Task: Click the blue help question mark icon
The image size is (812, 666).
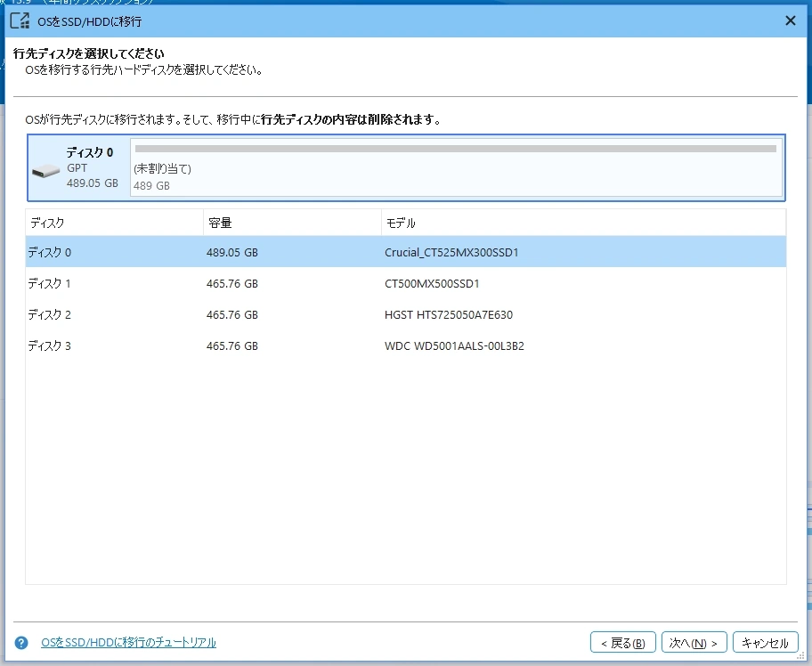Action: [x=21, y=643]
